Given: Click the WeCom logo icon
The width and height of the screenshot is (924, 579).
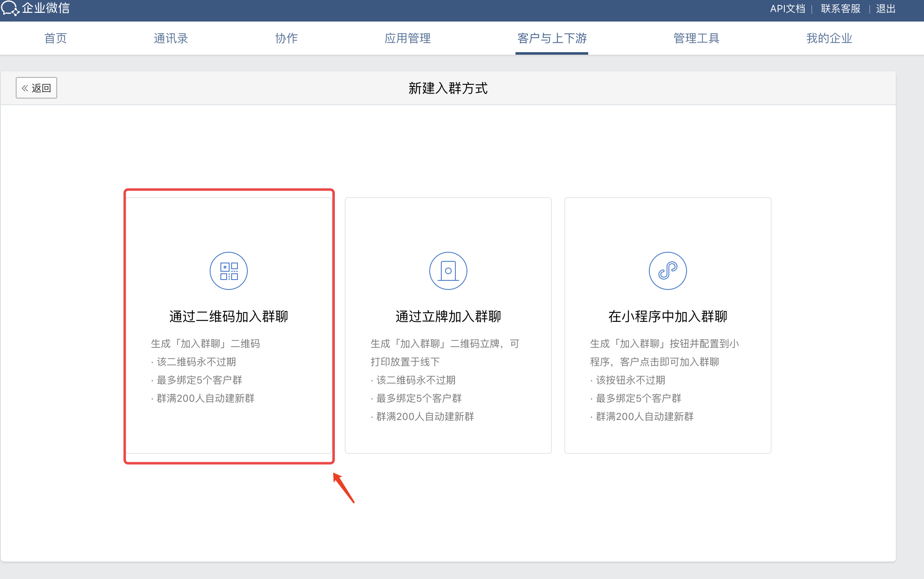Looking at the screenshot, I should coord(10,8).
